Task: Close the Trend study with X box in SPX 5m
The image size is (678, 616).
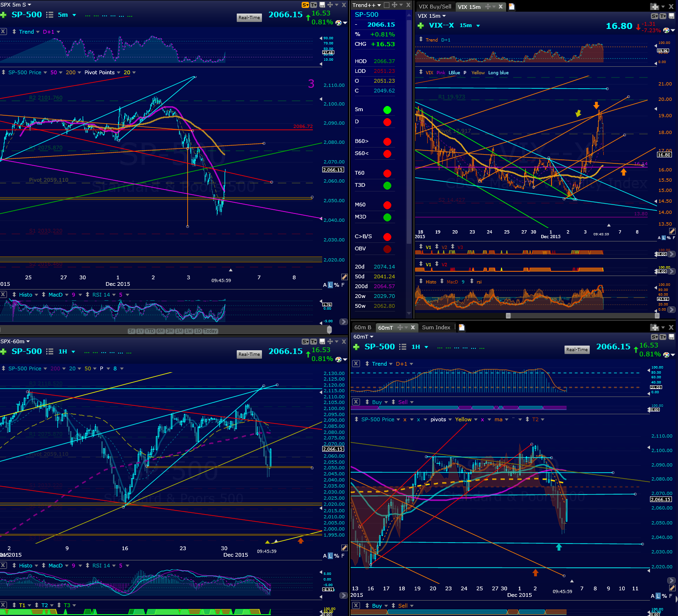Action: click(3, 32)
